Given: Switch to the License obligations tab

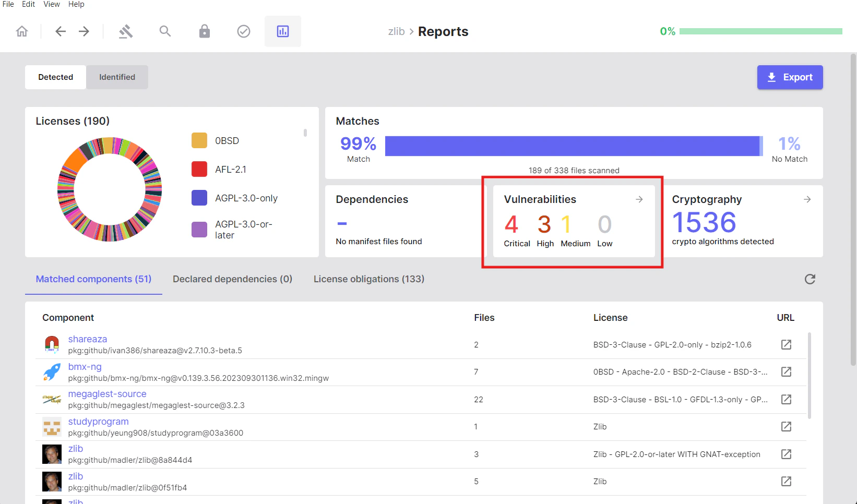Looking at the screenshot, I should tap(368, 279).
